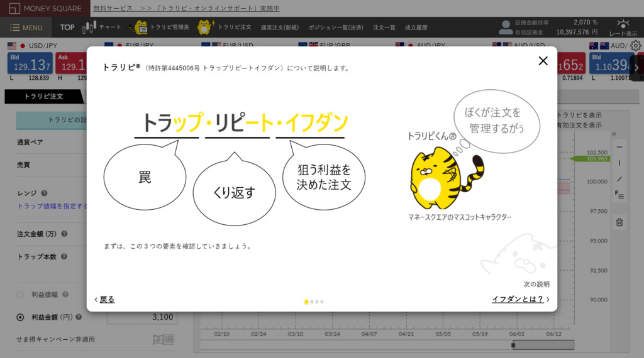Click the トラリピの設定 teal button

click(52, 120)
